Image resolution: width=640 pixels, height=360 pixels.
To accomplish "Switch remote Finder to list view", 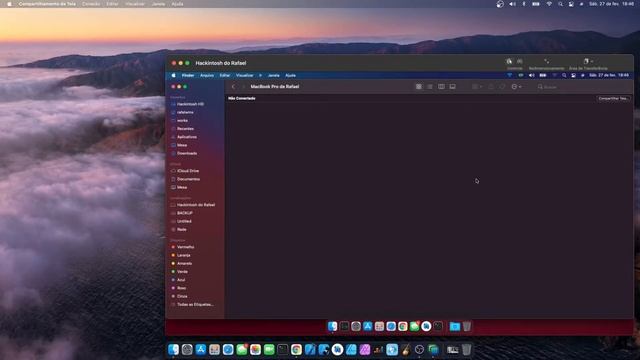I will [x=430, y=87].
